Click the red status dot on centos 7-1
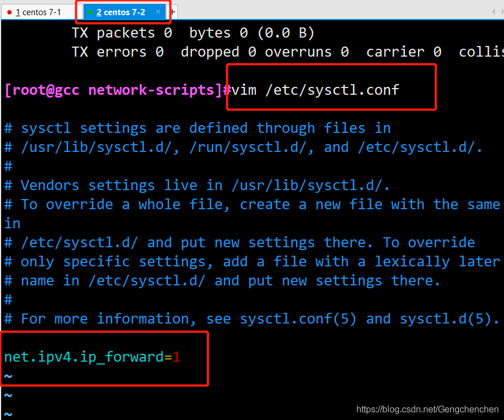 coord(10,12)
